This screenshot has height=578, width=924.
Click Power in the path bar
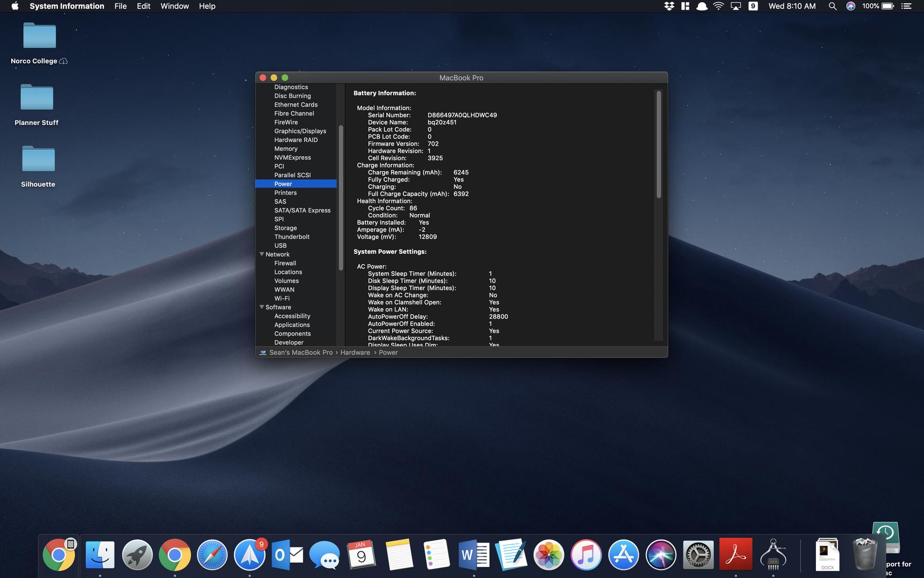[388, 352]
